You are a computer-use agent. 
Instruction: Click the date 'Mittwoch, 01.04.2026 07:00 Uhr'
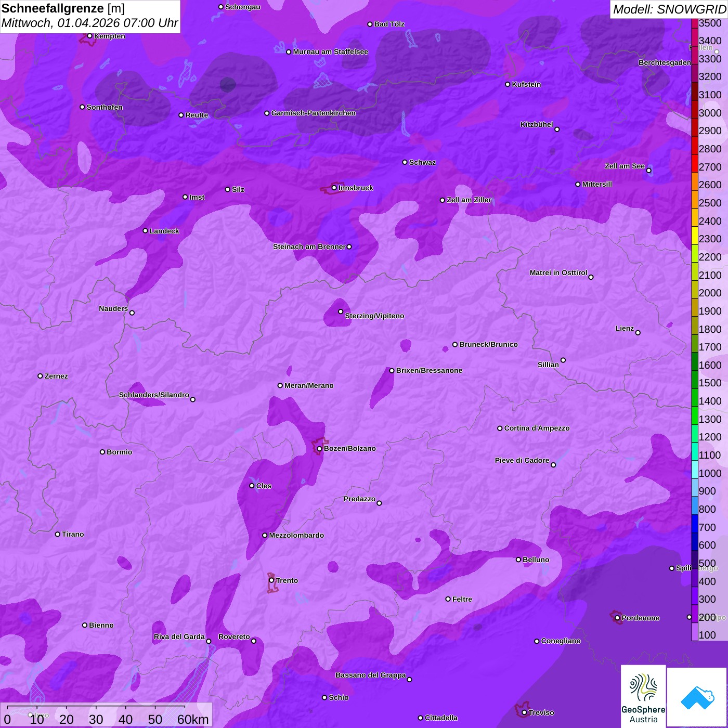click(x=89, y=23)
